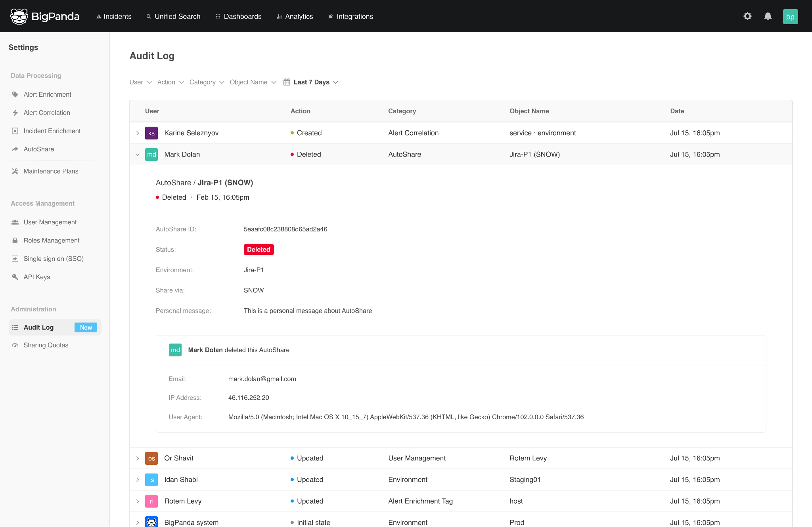Click the bp user avatar
812x527 pixels.
coord(790,17)
